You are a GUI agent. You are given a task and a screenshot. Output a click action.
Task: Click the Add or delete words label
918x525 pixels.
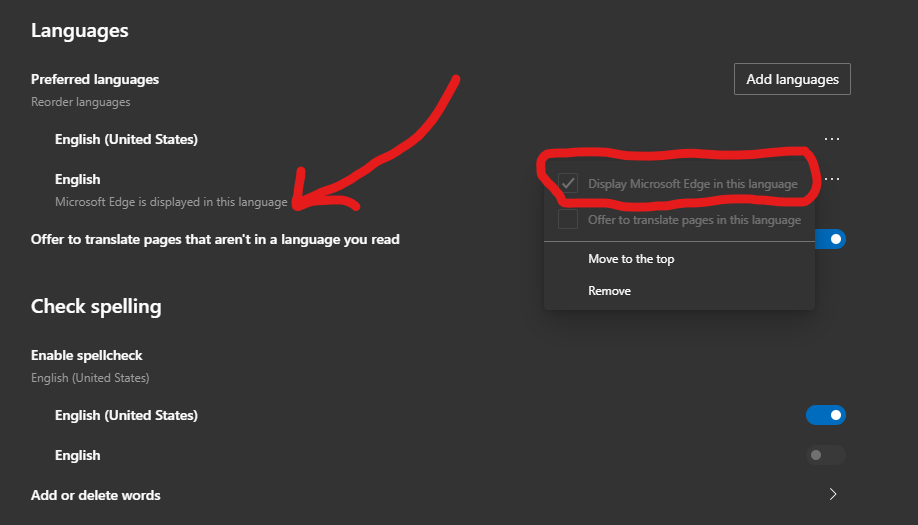(95, 495)
